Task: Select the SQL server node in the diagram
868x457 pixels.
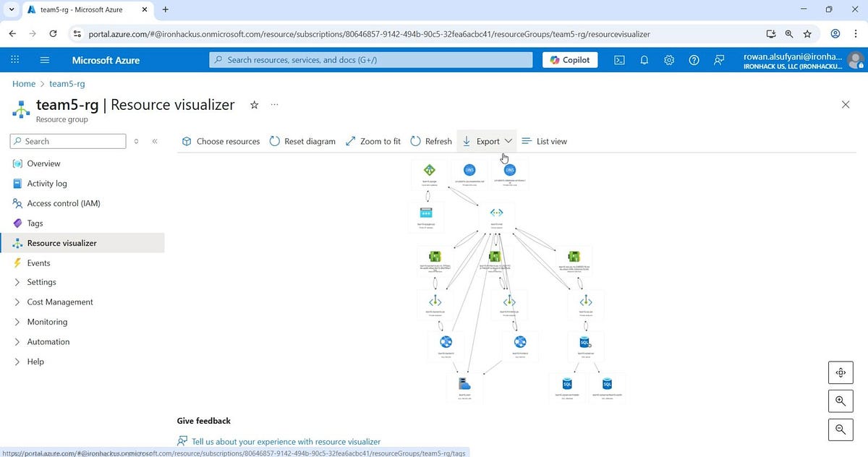Action: point(585,341)
